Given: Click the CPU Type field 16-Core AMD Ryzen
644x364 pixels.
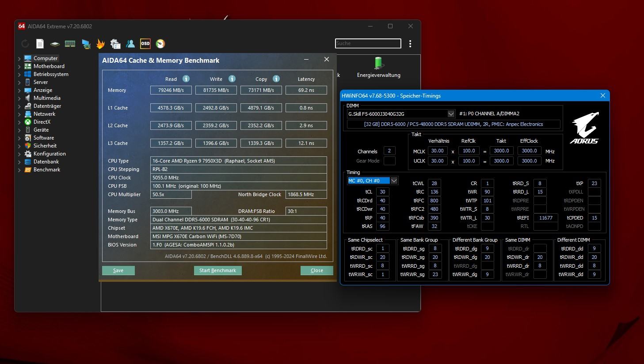Looking at the screenshot, I should click(x=239, y=161).
